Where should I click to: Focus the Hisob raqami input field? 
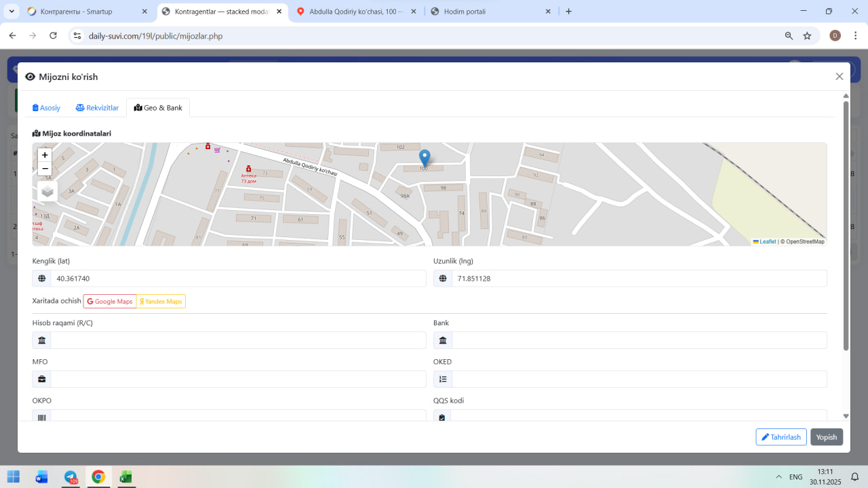point(237,340)
